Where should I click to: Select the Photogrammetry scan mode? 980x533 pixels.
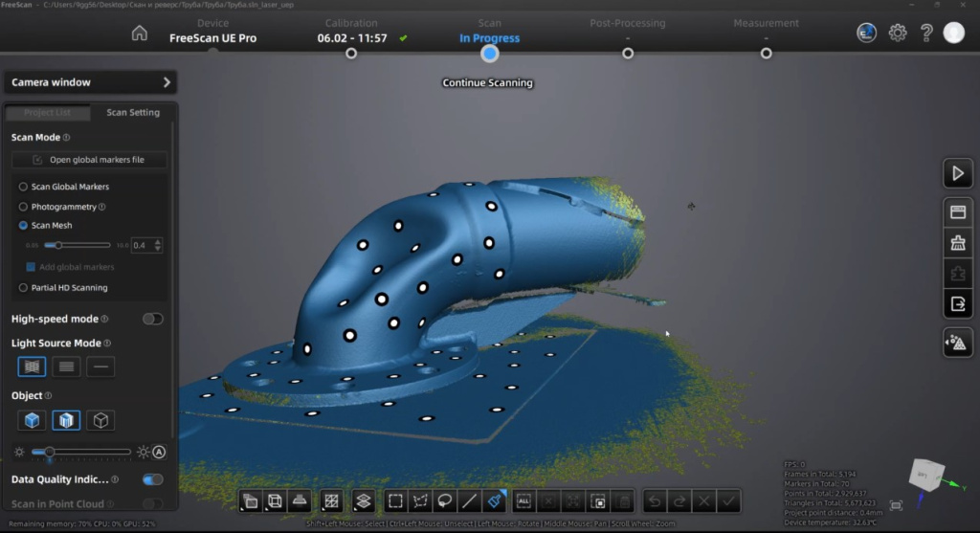23,207
